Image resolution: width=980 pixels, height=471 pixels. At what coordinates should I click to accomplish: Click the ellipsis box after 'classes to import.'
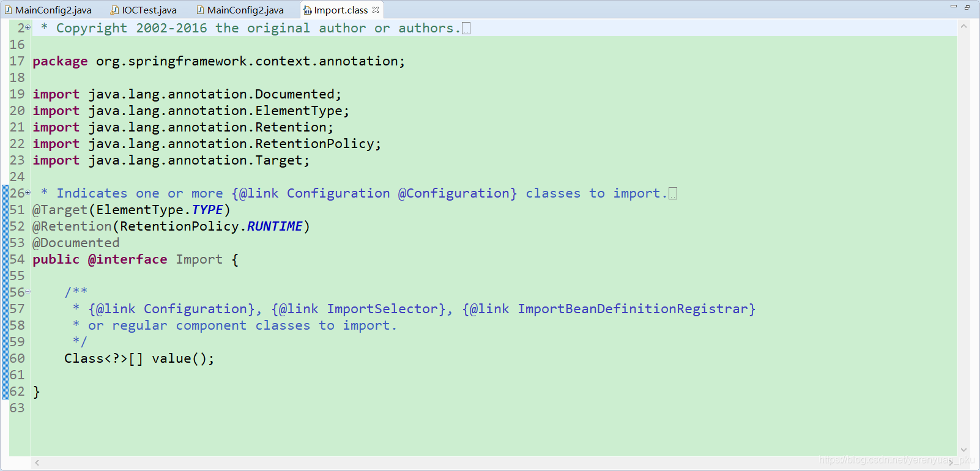pyautogui.click(x=673, y=193)
